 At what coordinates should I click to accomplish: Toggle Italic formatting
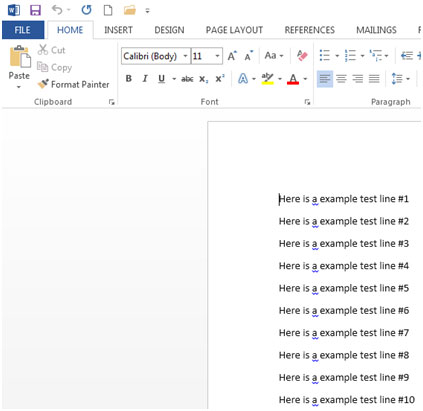tap(145, 79)
